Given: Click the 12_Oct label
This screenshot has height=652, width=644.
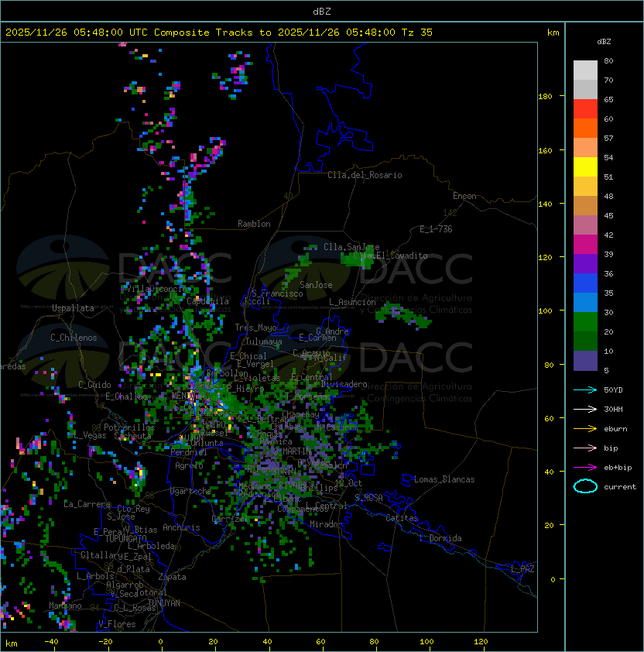Looking at the screenshot, I should tap(348, 483).
